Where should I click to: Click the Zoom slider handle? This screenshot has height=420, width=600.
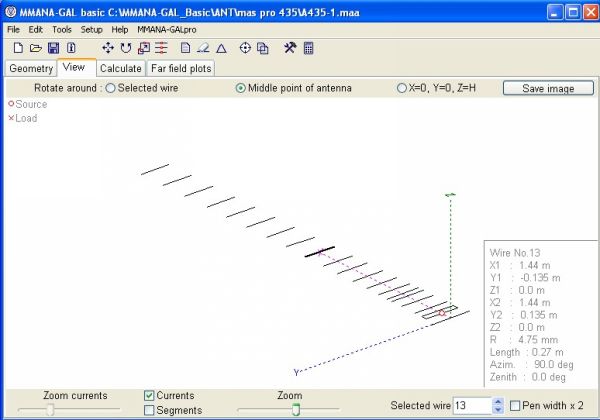coord(296,410)
